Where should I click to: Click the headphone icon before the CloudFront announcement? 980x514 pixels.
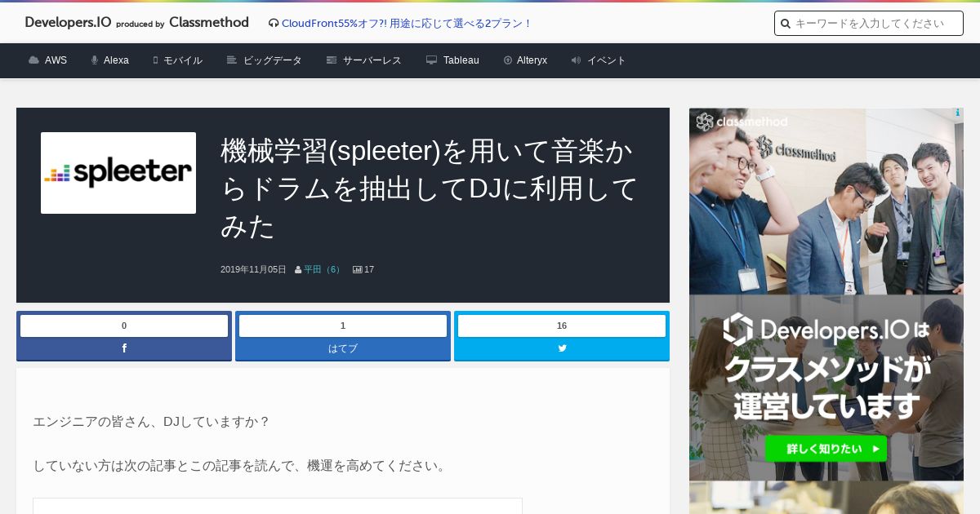click(274, 24)
